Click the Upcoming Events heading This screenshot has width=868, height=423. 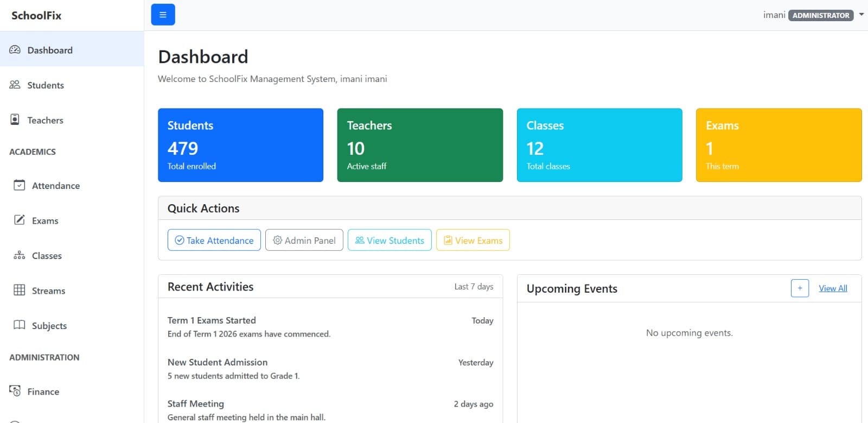pos(572,288)
